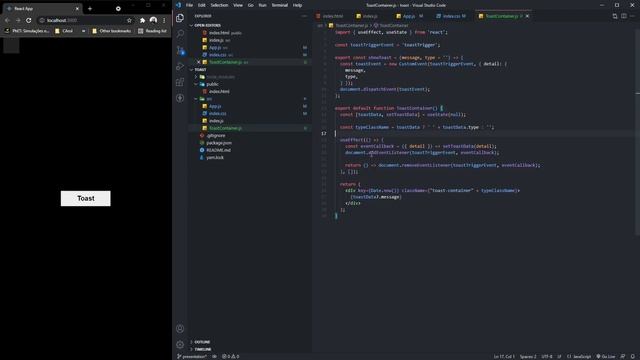Open the Help menu

tap(298, 5)
